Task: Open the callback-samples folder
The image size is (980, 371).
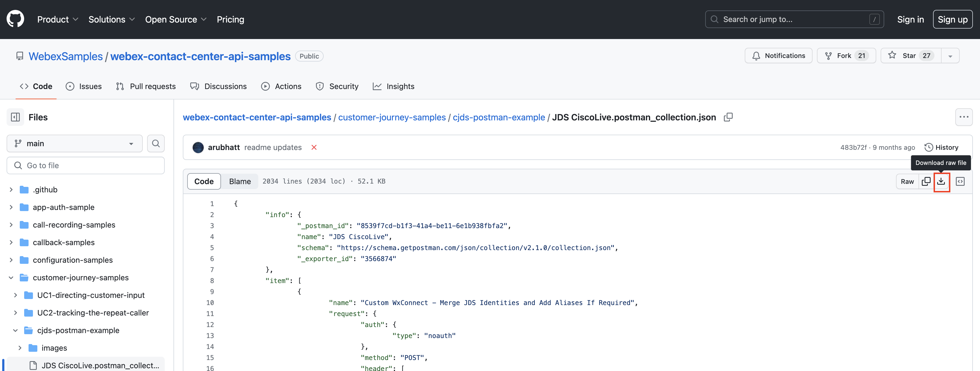Action: point(63,243)
